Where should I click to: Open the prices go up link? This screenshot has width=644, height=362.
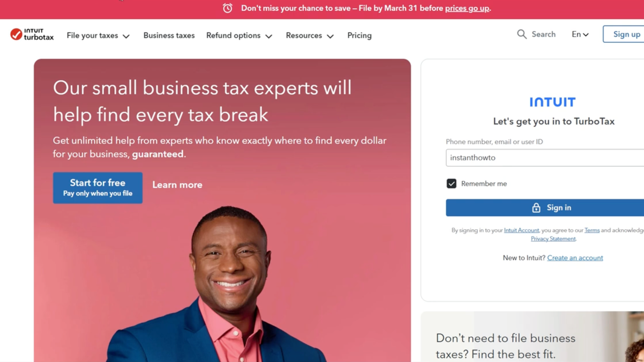coord(467,8)
